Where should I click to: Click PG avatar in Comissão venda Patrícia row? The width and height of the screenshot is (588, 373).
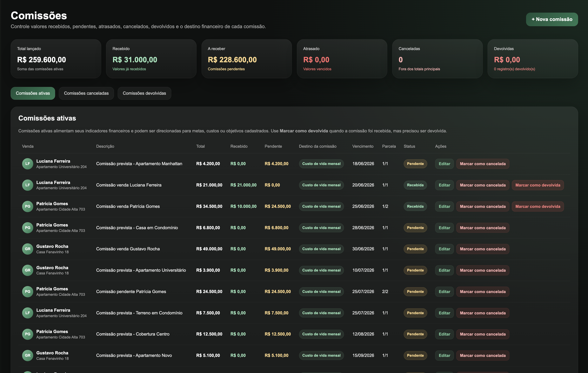pyautogui.click(x=28, y=206)
